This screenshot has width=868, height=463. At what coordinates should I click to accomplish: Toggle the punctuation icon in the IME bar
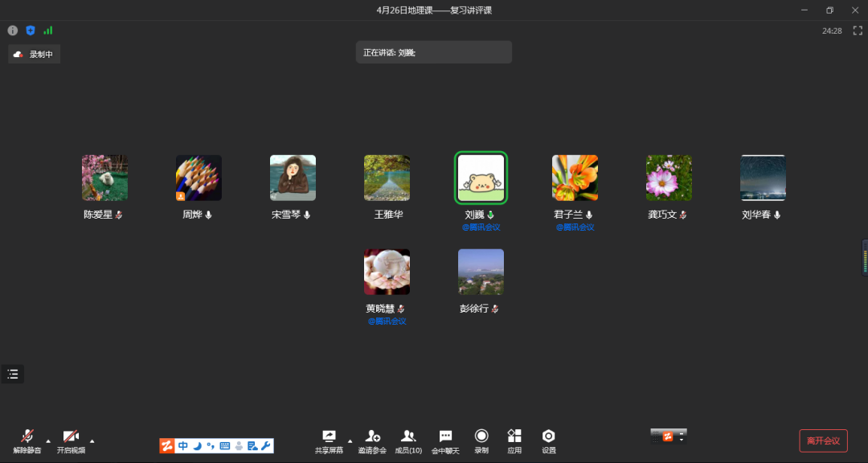tap(211, 446)
